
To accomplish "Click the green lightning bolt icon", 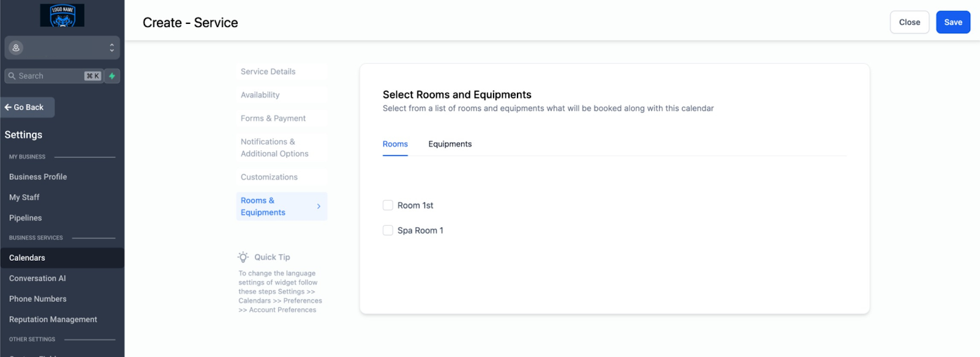I will (x=112, y=76).
